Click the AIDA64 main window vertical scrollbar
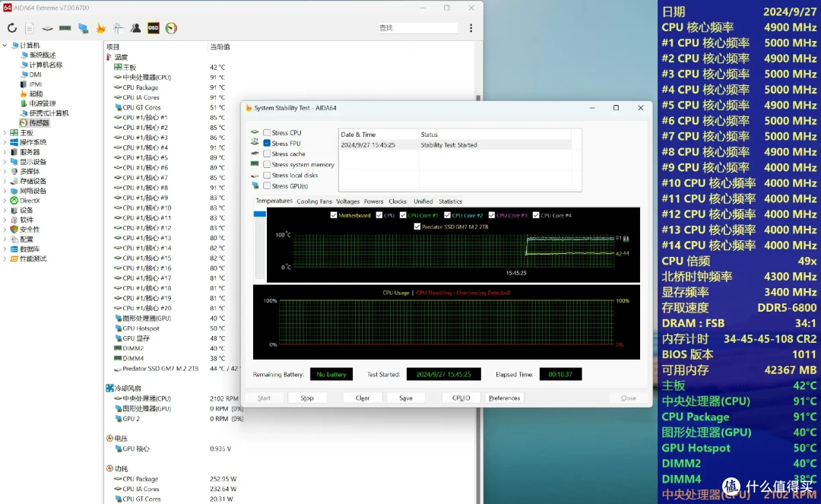 click(478, 272)
